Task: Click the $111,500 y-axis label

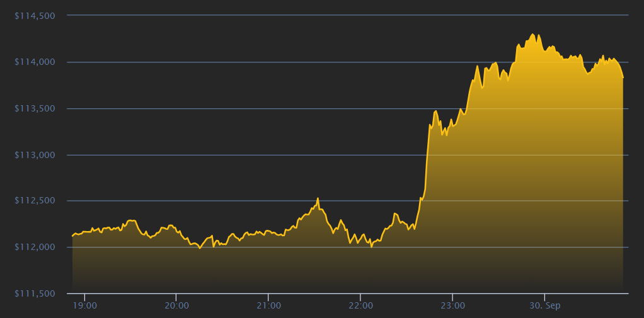Action: pos(35,293)
